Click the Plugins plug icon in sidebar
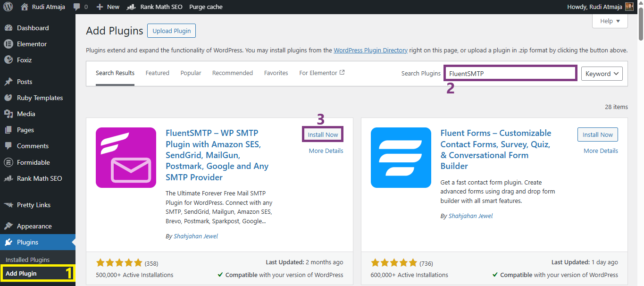644x286 pixels. click(8, 242)
